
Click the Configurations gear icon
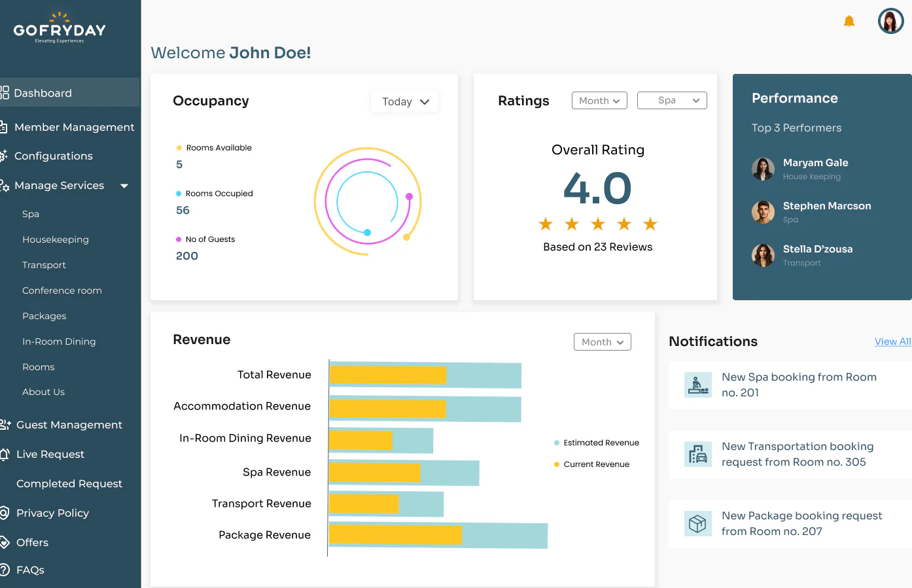click(3, 156)
